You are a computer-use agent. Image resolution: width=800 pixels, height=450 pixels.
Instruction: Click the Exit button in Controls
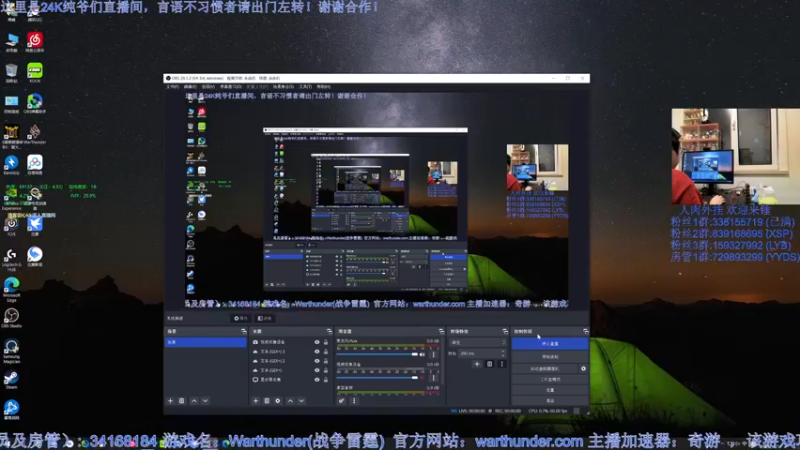click(x=549, y=401)
